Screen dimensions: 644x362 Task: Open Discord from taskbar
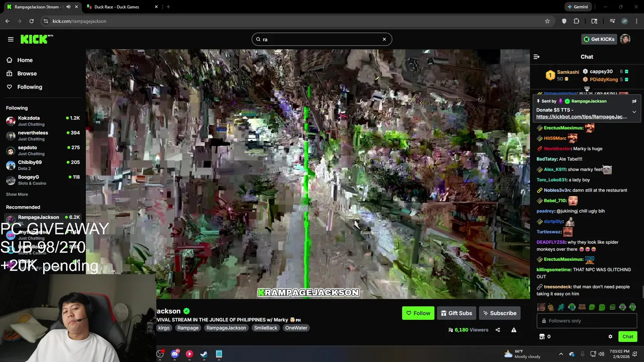coord(175,354)
